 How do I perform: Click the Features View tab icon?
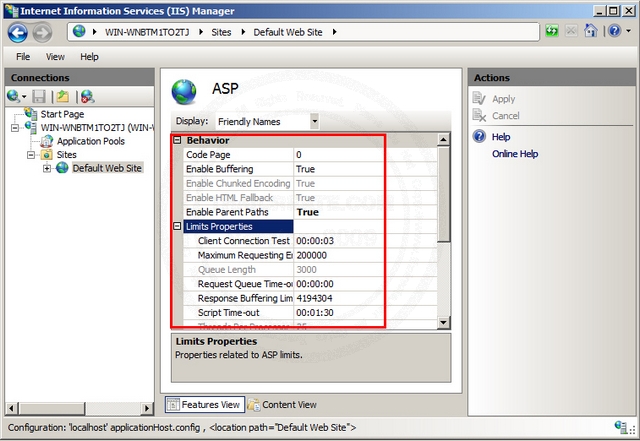coord(173,405)
